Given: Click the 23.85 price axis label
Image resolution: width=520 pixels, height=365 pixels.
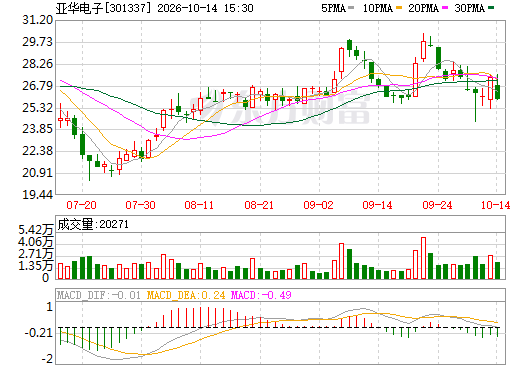Looking at the screenshot, I should point(38,129).
